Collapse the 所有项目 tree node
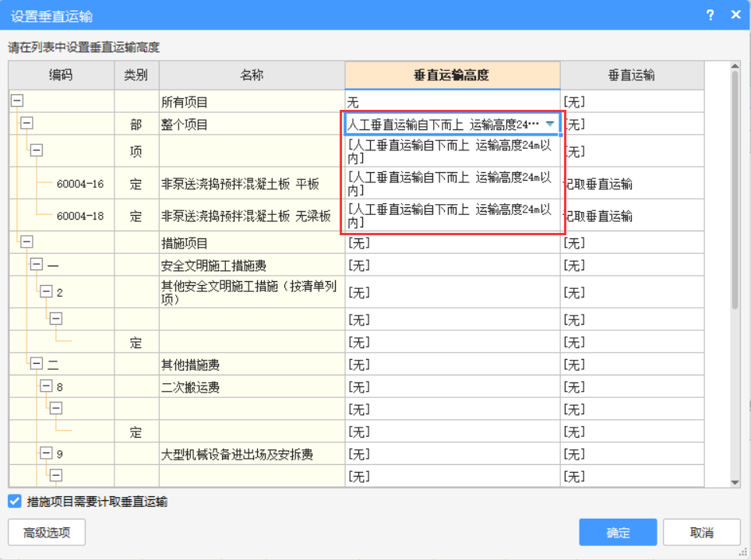The width and height of the screenshot is (751, 560). coord(17,100)
